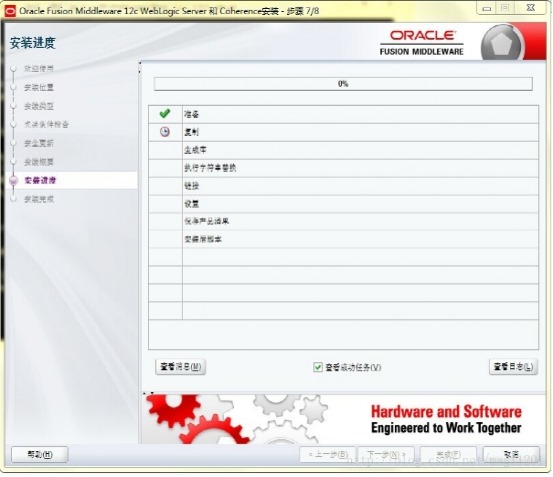Select the 先决条件检查 step in the sidebar

click(x=46, y=124)
